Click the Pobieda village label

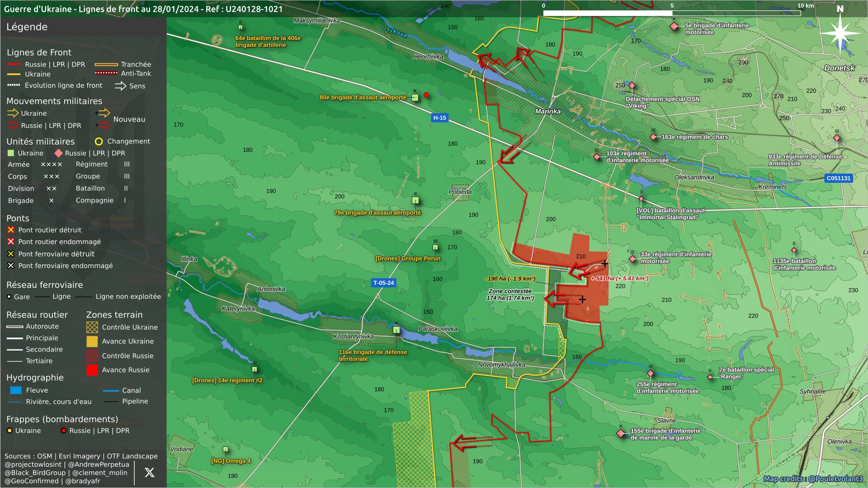[460, 192]
